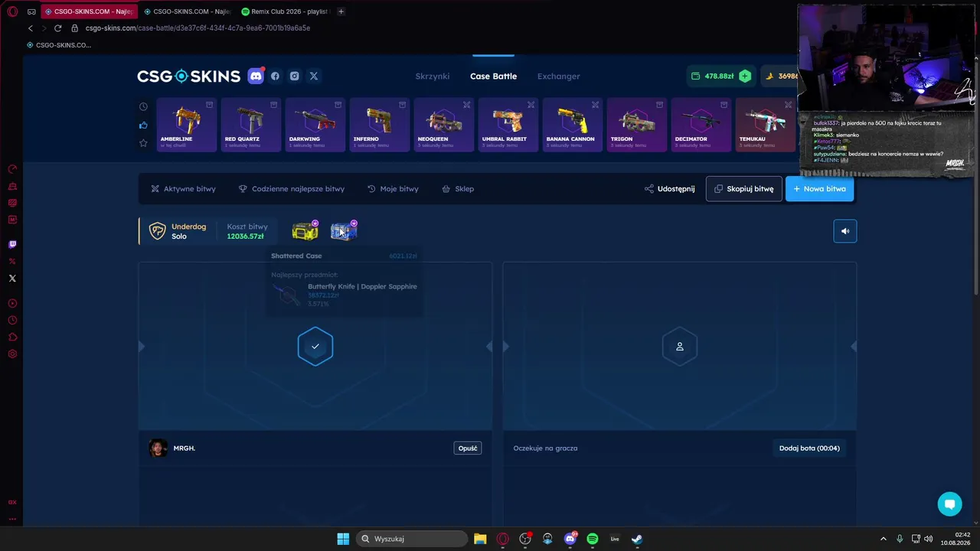Click the Windows Start button
980x551 pixels.
pyautogui.click(x=343, y=539)
